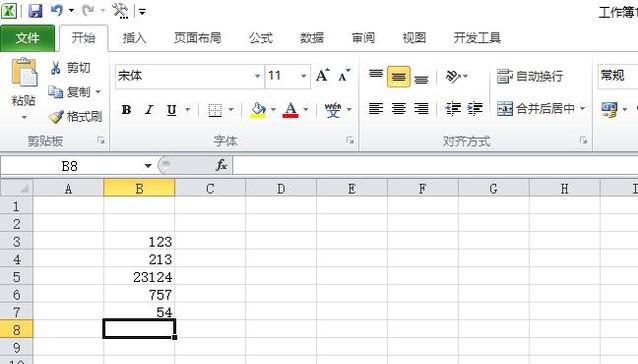Open the underline style dropdown arrow
This screenshot has height=364, width=638.
coord(188,109)
